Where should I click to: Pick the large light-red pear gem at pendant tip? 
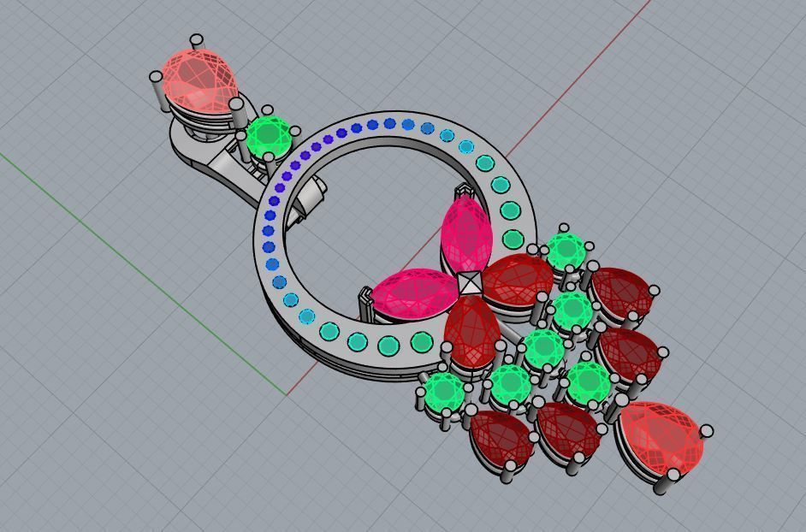[x=661, y=439]
